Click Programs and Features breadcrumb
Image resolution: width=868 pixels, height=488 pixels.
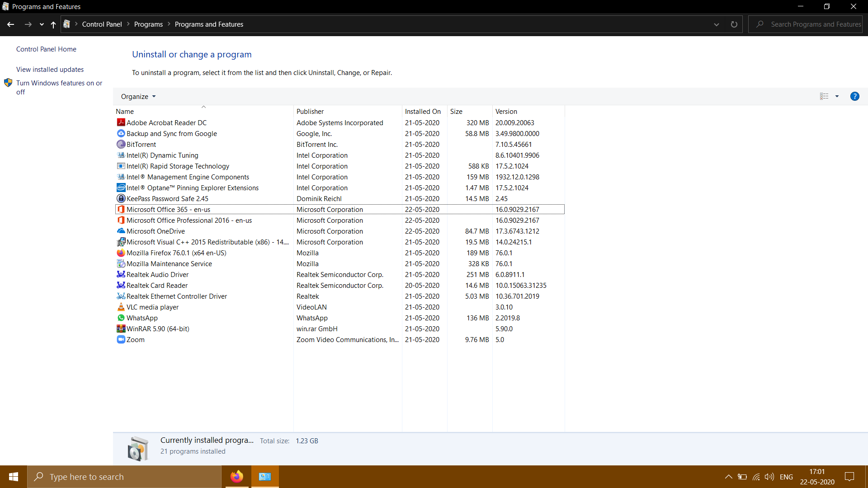tap(209, 24)
